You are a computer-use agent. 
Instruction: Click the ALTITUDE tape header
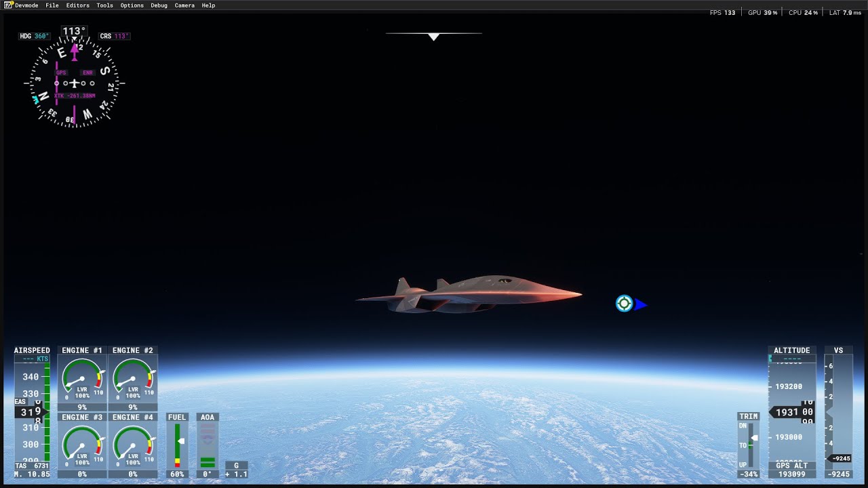[792, 350]
